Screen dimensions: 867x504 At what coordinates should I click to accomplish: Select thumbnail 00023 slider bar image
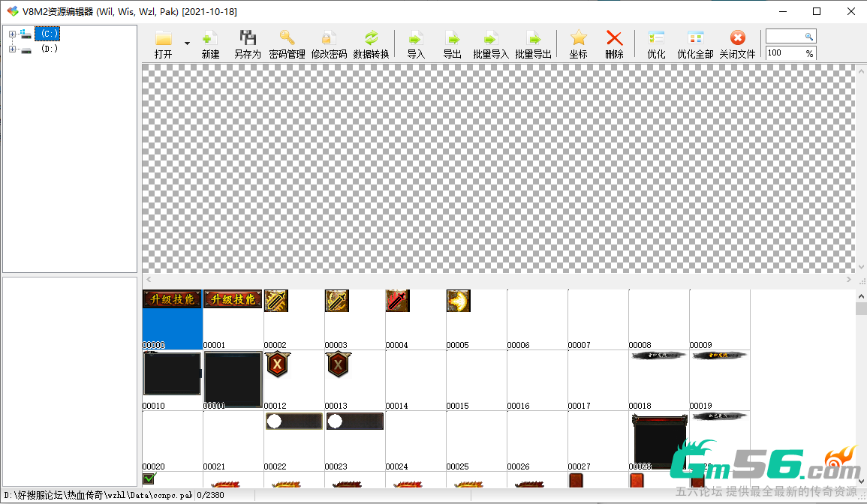pos(354,421)
